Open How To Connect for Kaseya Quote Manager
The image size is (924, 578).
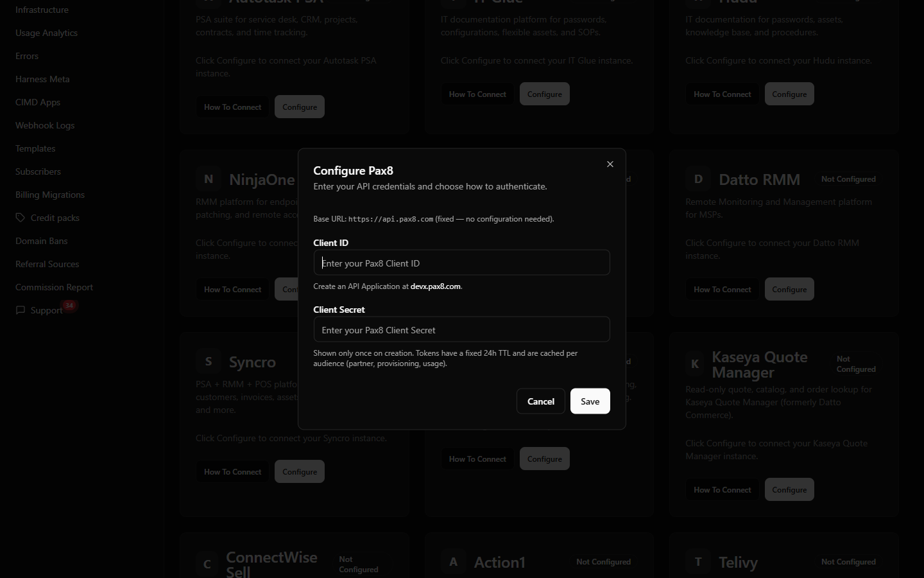point(722,489)
